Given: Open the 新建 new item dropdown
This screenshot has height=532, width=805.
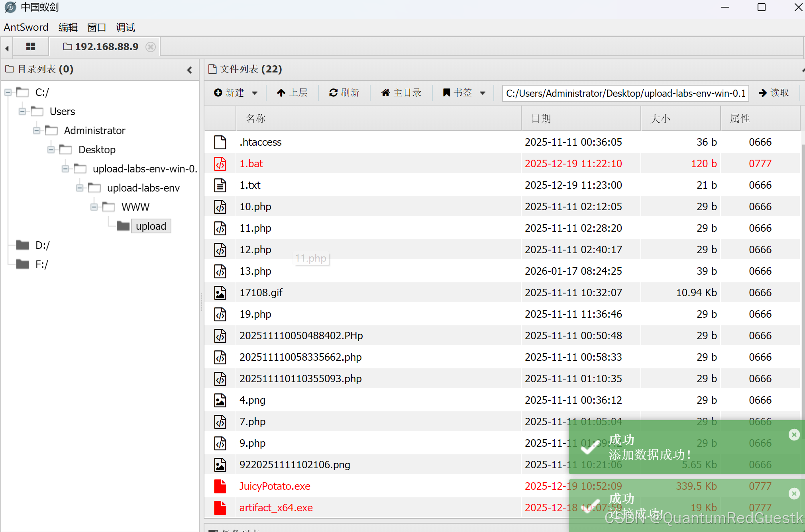Looking at the screenshot, I should pyautogui.click(x=236, y=93).
